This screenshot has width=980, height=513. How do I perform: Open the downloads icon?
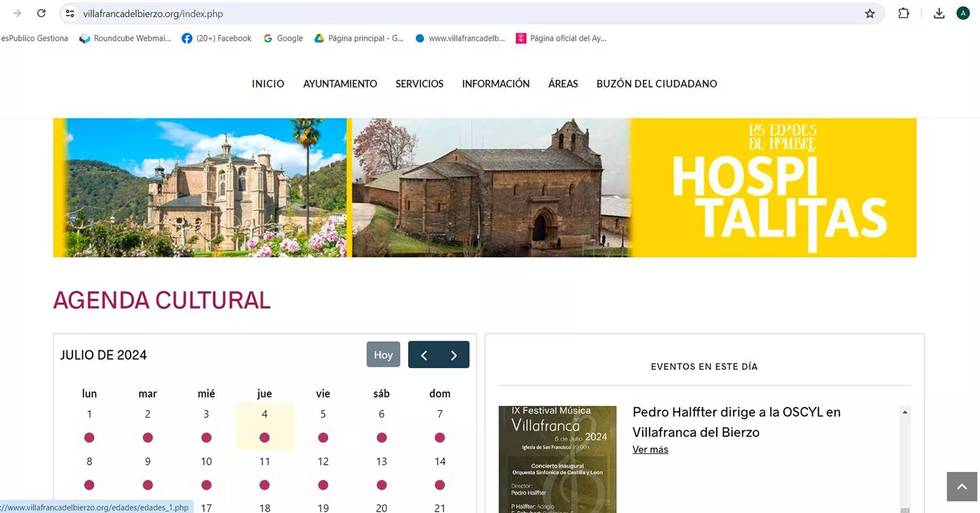939,13
